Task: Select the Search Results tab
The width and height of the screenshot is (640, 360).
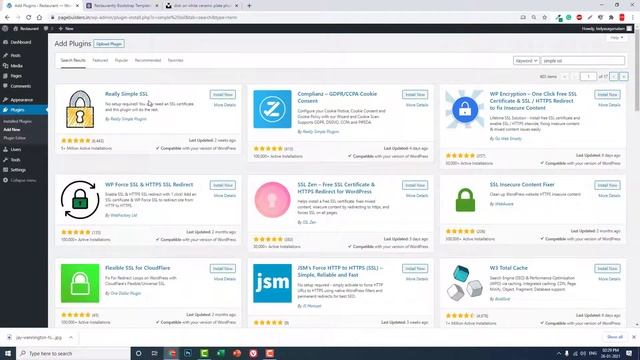Action: pyautogui.click(x=73, y=60)
